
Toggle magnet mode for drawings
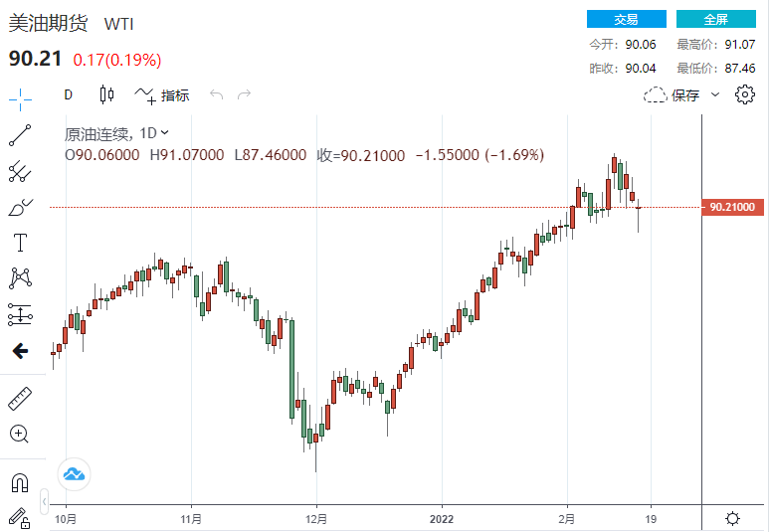(x=20, y=482)
